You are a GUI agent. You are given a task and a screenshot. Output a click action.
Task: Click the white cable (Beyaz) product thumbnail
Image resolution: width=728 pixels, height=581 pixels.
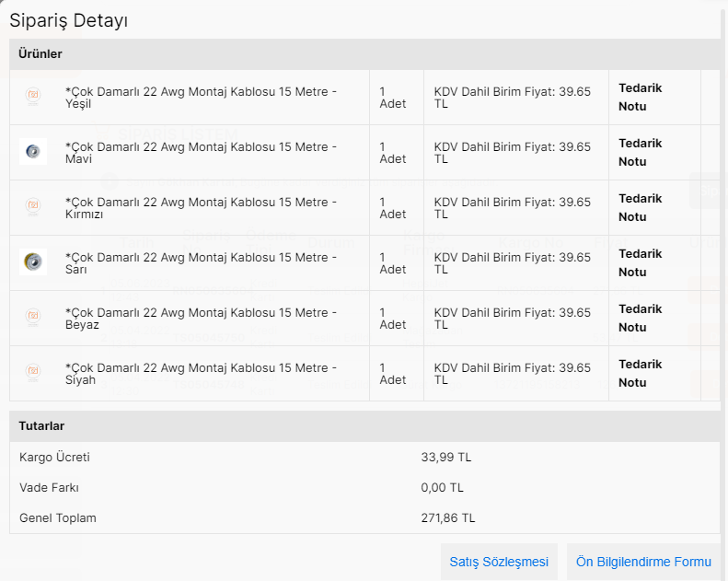click(33, 318)
